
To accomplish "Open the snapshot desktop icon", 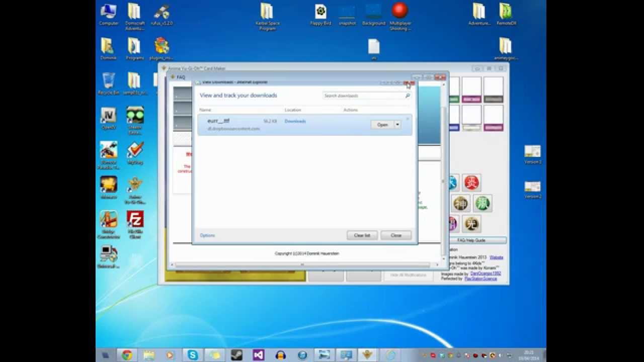I will (x=347, y=15).
